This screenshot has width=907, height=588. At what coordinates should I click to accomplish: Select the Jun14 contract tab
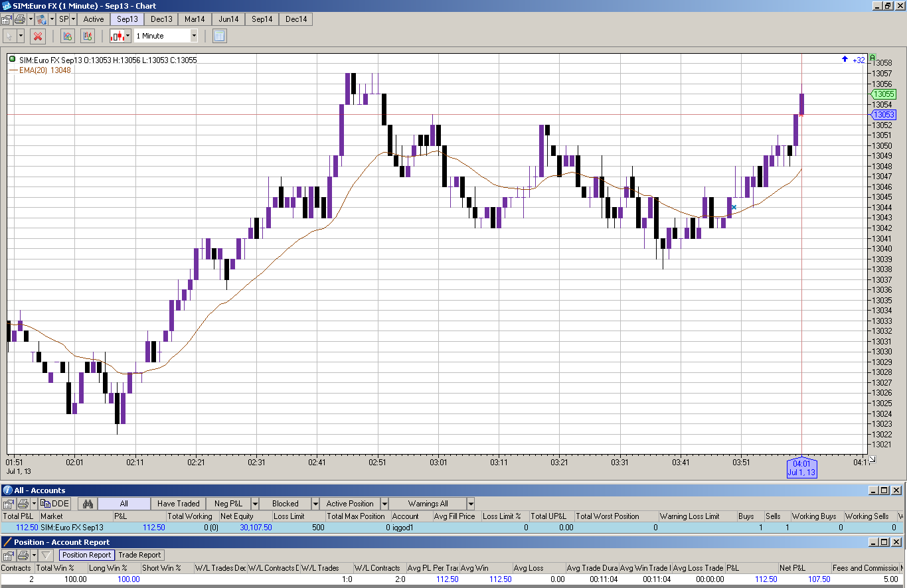(x=228, y=19)
